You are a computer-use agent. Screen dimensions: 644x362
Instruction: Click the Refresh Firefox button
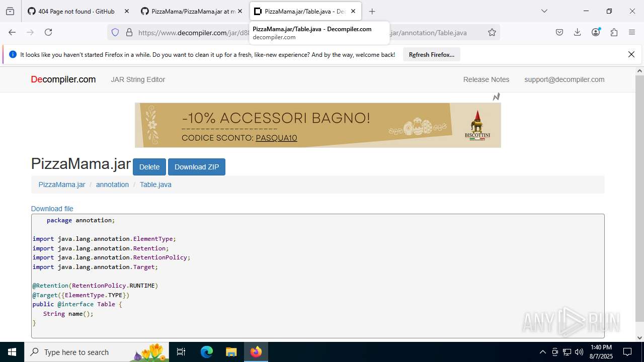point(432,55)
